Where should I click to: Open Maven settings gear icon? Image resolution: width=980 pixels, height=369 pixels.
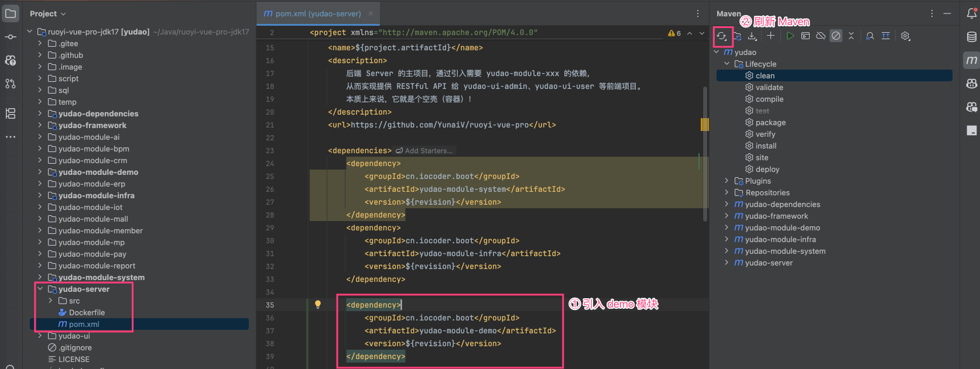(x=905, y=36)
